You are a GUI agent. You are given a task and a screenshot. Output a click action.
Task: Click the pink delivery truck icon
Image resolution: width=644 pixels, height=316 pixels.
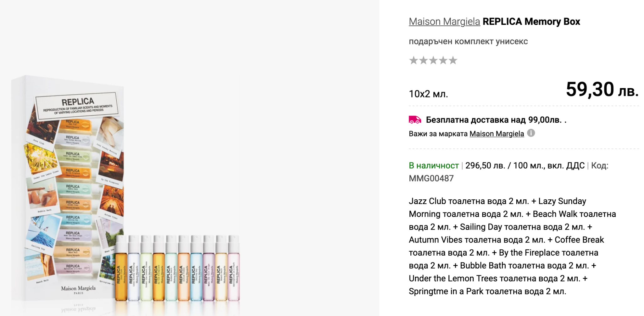pos(415,120)
